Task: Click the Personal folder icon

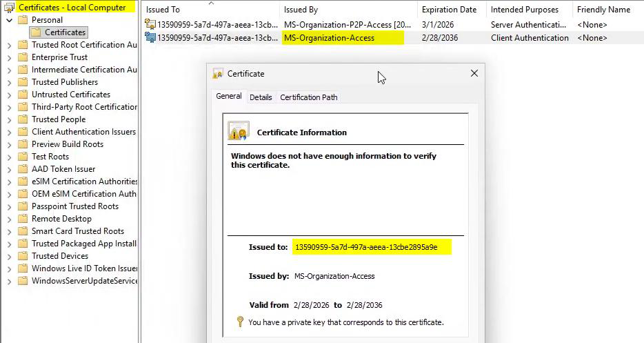Action: coord(23,20)
